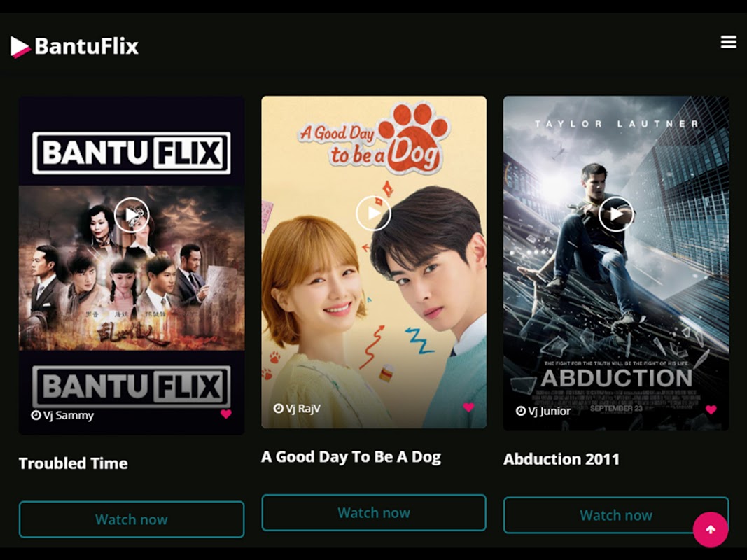
Task: Click the clock icon beside Vj Sammy
Action: click(x=36, y=415)
